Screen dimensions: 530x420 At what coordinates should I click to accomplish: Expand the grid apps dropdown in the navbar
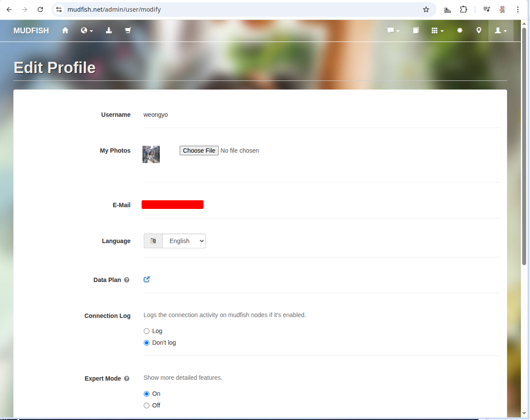438,31
